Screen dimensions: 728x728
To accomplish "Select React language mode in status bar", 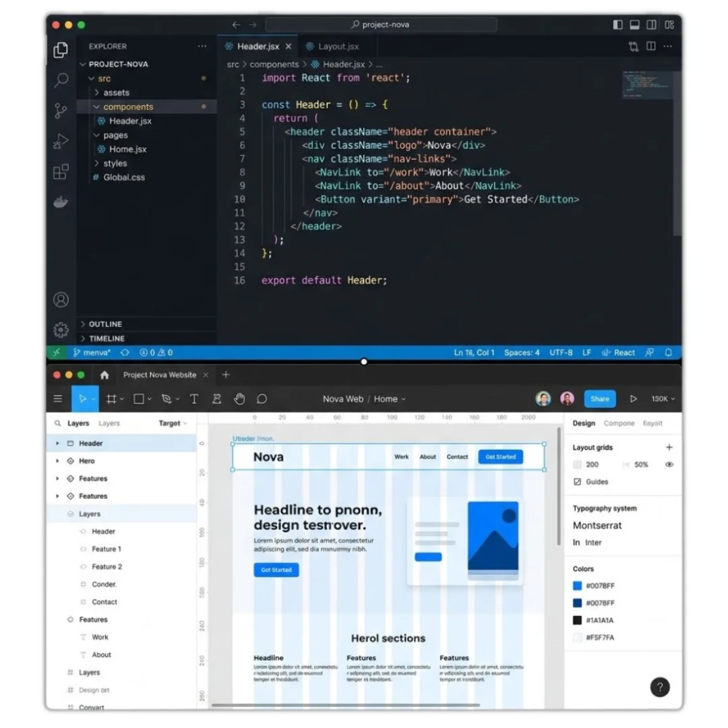I will [x=618, y=353].
